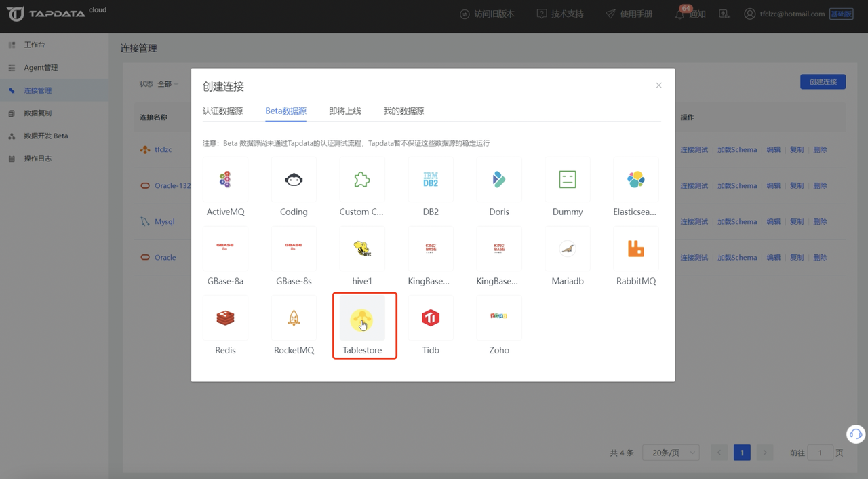This screenshot has height=479, width=868.
Task: Select the IBM DB2 icon
Action: pyautogui.click(x=431, y=179)
